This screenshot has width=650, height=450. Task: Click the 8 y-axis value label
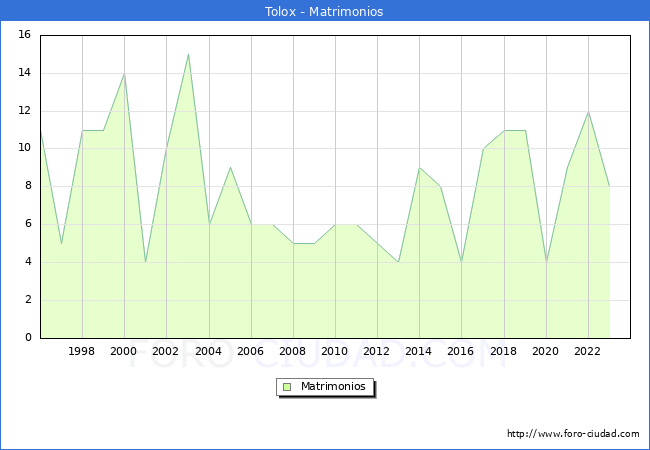click(28, 186)
